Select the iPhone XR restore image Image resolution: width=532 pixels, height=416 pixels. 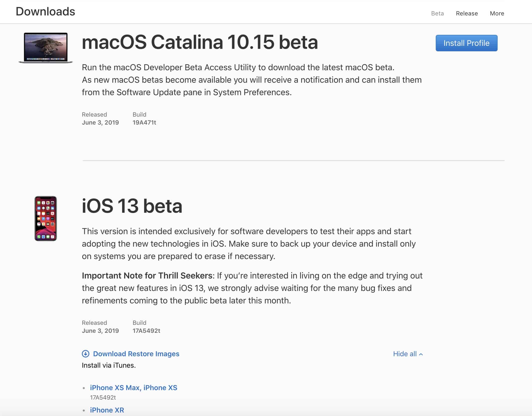click(107, 410)
